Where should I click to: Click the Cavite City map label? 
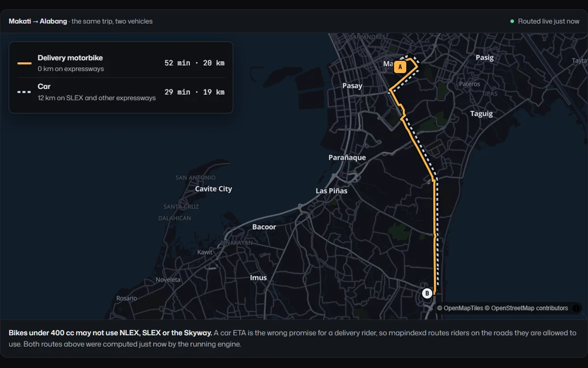click(213, 189)
